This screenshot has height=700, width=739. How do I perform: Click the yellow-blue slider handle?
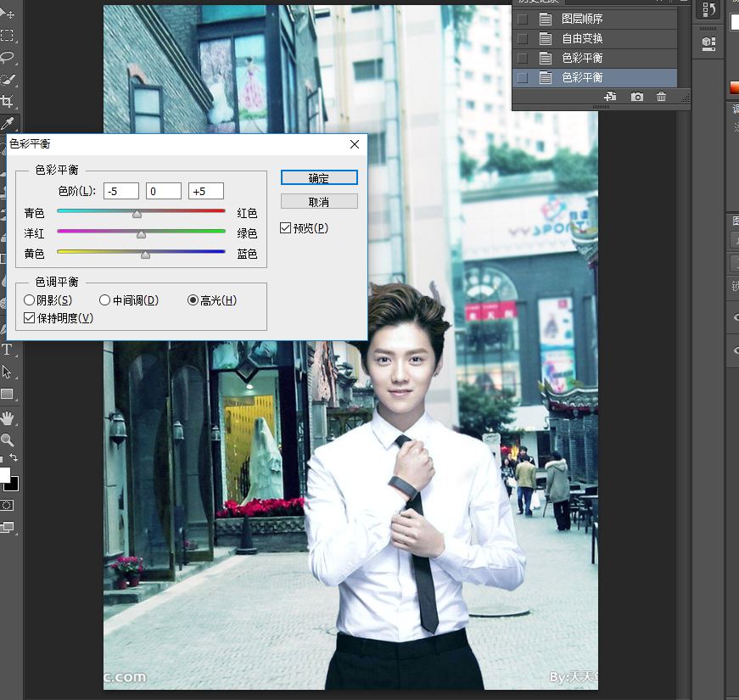(x=146, y=255)
